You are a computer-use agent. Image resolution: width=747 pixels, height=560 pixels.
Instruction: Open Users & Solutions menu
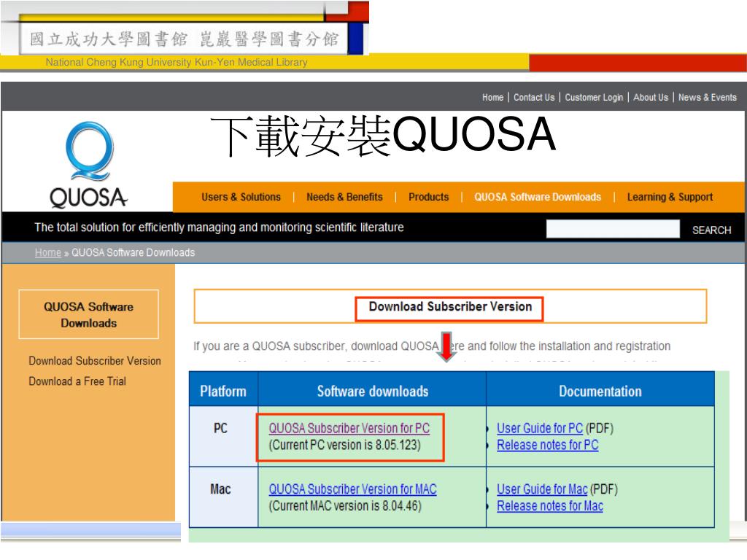(241, 197)
